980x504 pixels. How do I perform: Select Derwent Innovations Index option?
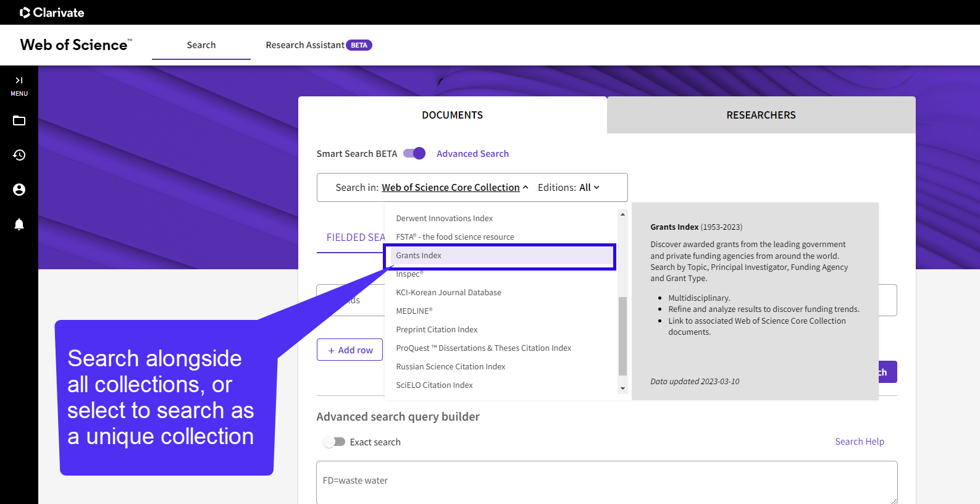(x=501, y=219)
